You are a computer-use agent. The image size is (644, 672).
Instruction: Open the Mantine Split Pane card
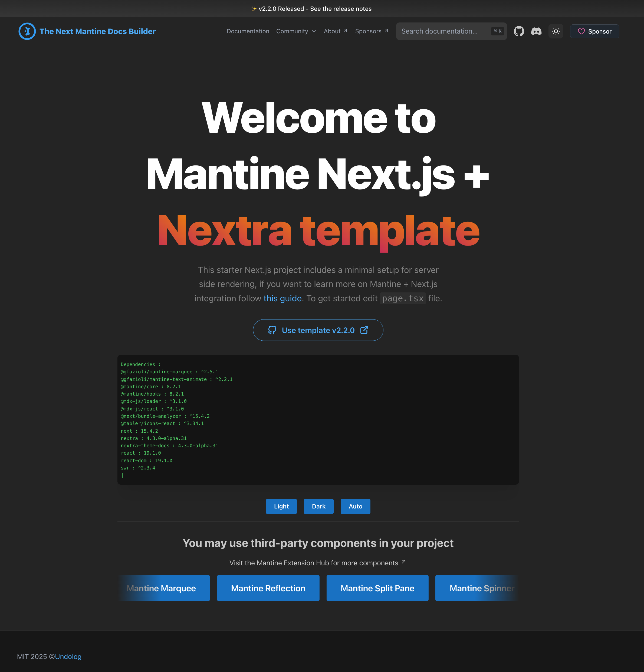tap(377, 588)
